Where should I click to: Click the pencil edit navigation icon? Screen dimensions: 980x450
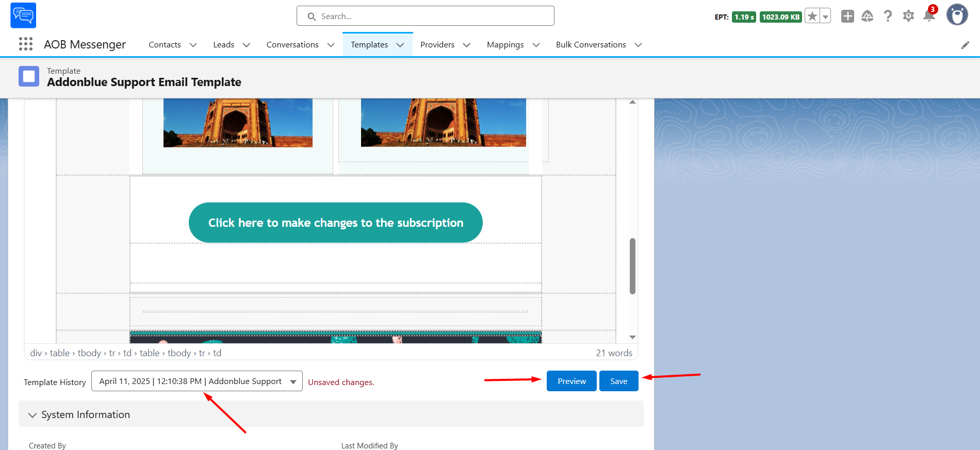tap(965, 45)
